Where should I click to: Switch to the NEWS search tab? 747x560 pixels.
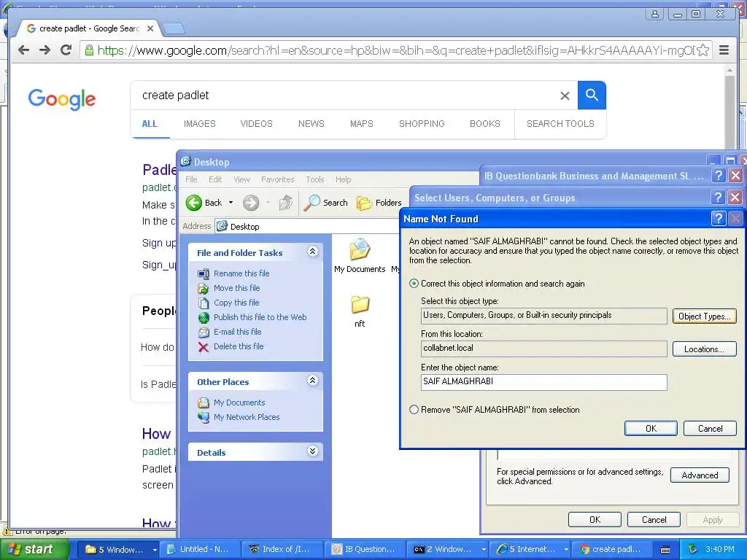pos(311,124)
